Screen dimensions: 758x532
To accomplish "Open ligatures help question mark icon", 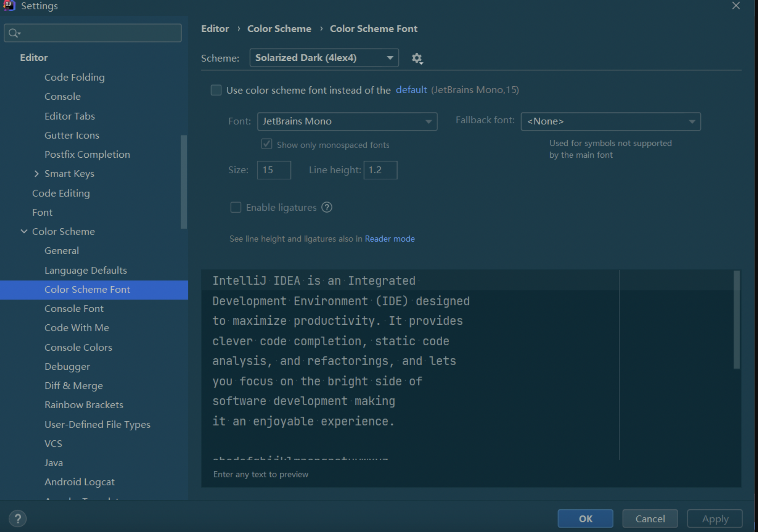I will (327, 208).
